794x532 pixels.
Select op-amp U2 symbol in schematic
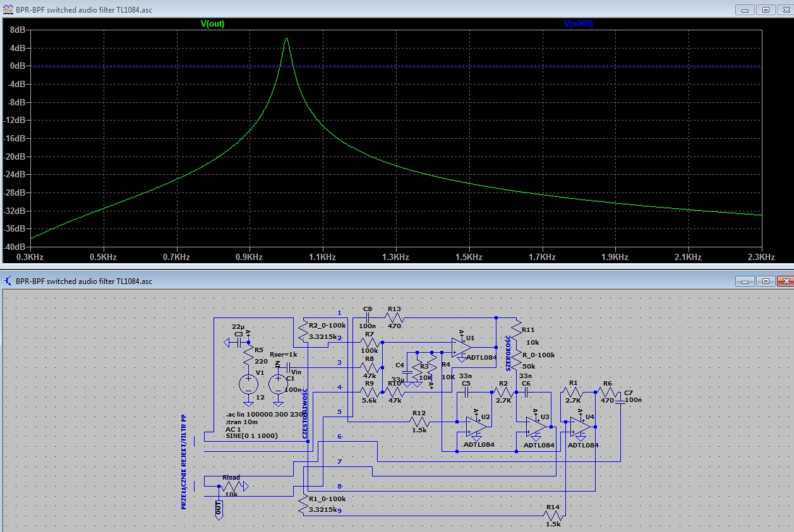pyautogui.click(x=475, y=427)
